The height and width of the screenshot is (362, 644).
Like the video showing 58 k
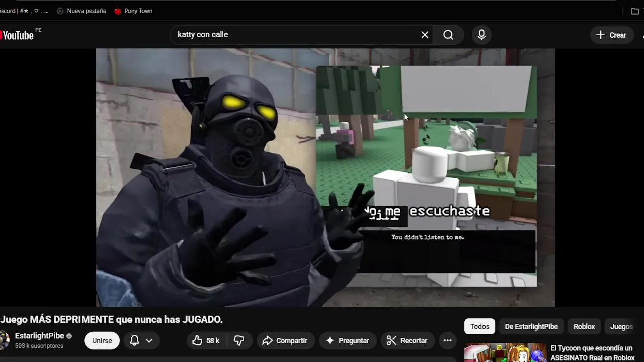coord(206,340)
